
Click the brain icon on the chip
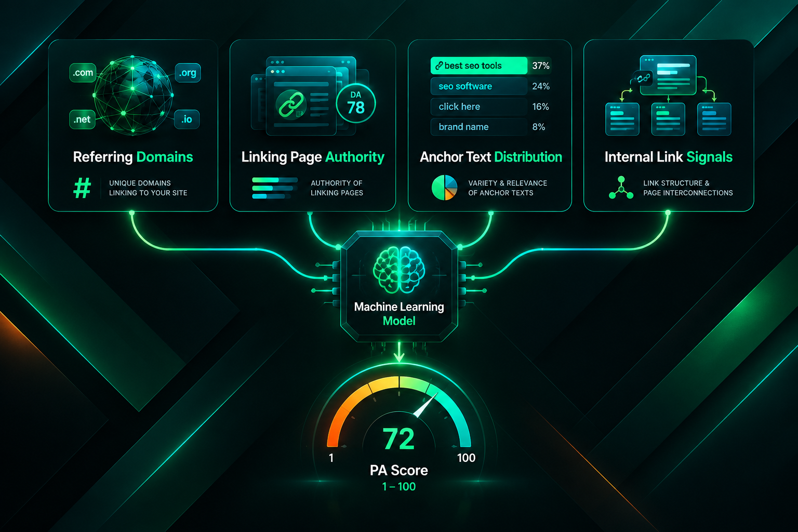(399, 270)
